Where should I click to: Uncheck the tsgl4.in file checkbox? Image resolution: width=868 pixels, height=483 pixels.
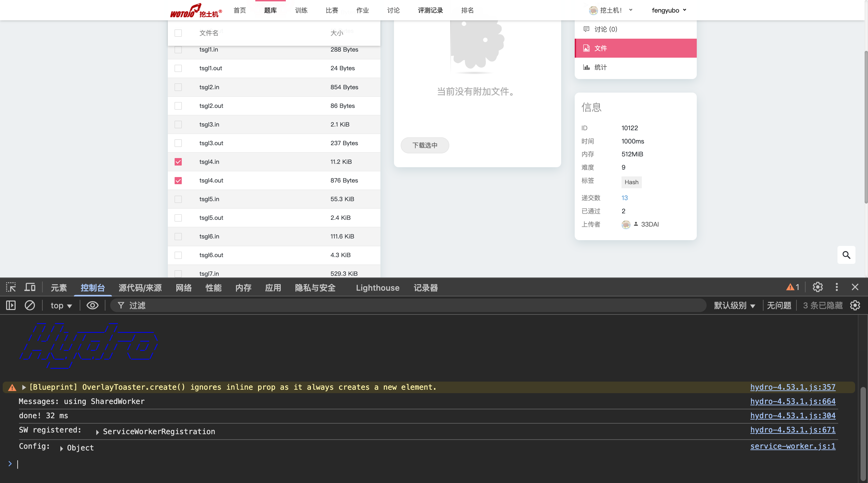coord(178,162)
